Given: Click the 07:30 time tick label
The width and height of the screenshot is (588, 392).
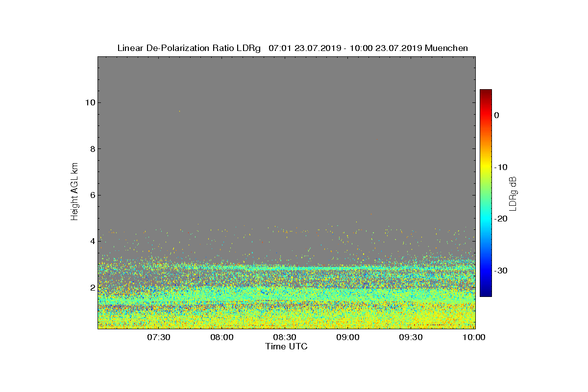Looking at the screenshot, I should (x=158, y=337).
